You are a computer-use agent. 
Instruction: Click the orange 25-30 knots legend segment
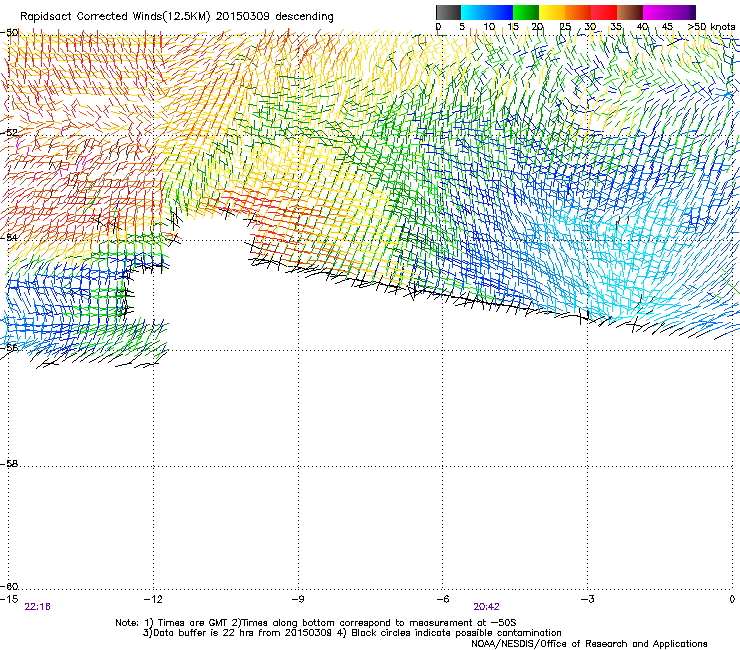[x=578, y=12]
